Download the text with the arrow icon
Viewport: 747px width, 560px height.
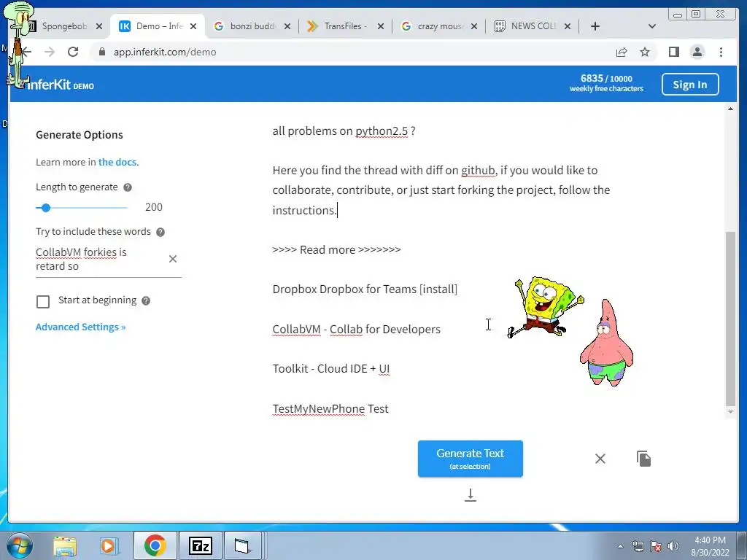point(471,495)
